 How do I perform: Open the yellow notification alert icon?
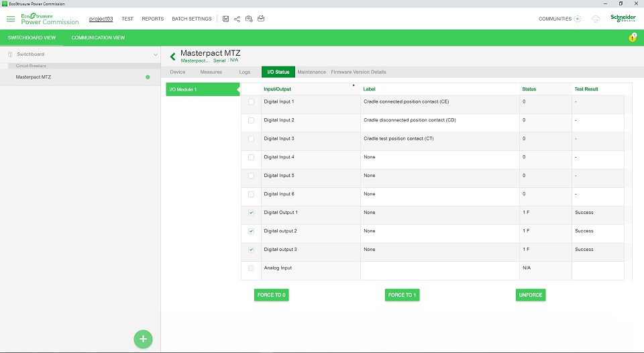pos(633,38)
